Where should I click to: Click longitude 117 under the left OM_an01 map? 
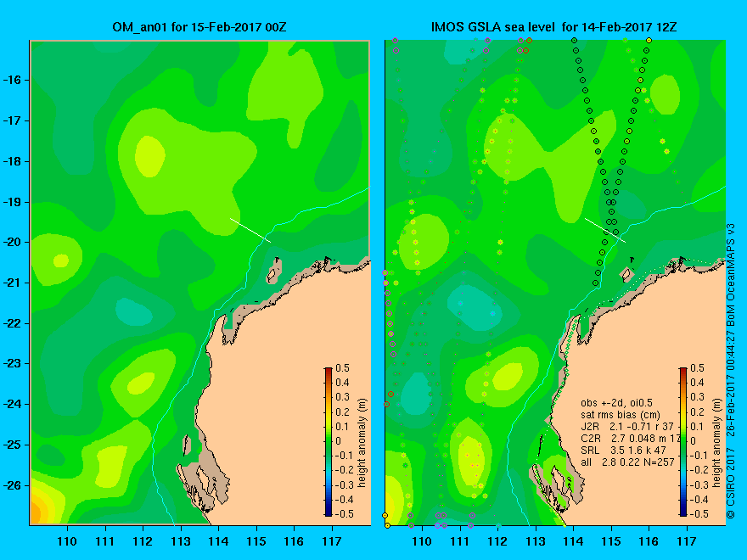332,541
